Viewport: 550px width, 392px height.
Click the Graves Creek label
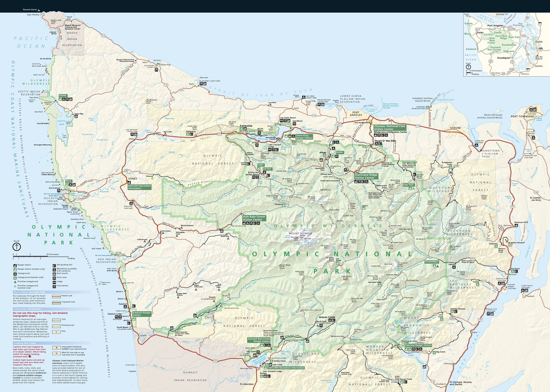pyautogui.click(x=327, y=317)
